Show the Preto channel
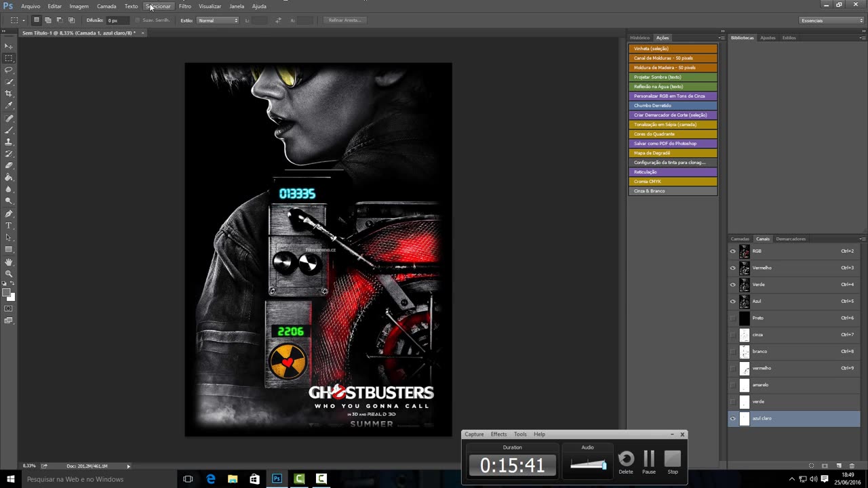The height and width of the screenshot is (488, 868). (732, 318)
